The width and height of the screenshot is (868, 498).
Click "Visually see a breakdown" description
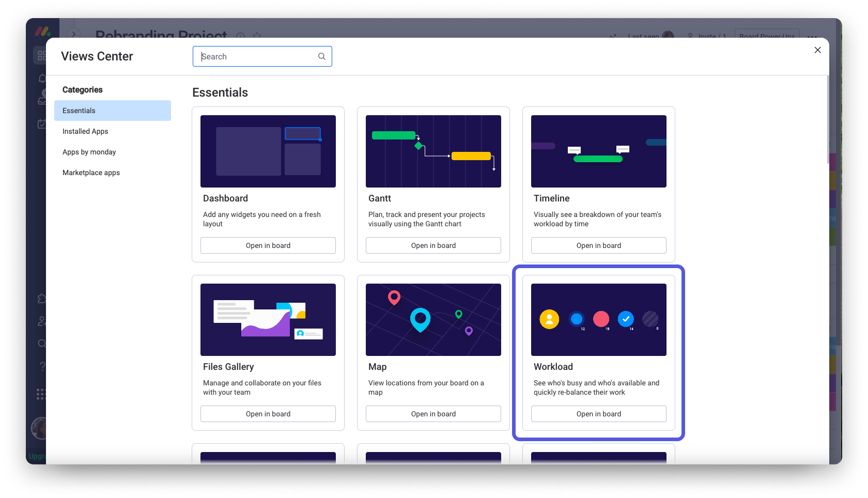tap(598, 219)
